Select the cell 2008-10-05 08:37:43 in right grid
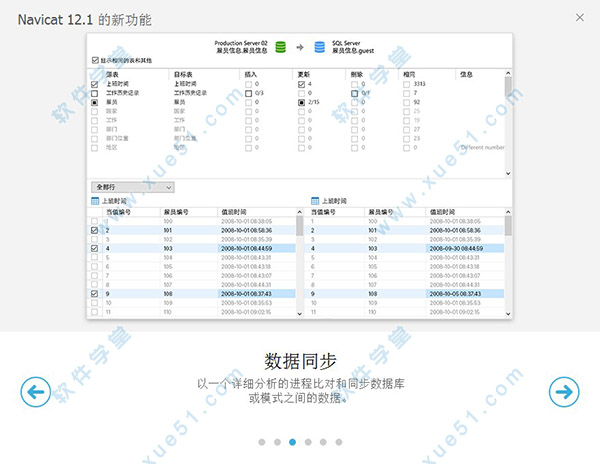This screenshot has height=464, width=600. pyautogui.click(x=465, y=294)
